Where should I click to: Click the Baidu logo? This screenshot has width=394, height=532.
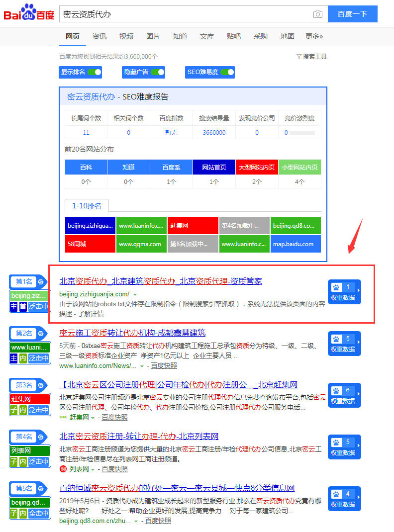29,12
